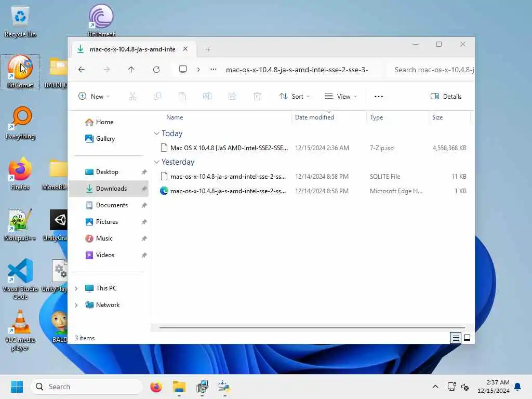Switch to large thumbnails view in status bar
532x399 pixels.
coord(467,338)
